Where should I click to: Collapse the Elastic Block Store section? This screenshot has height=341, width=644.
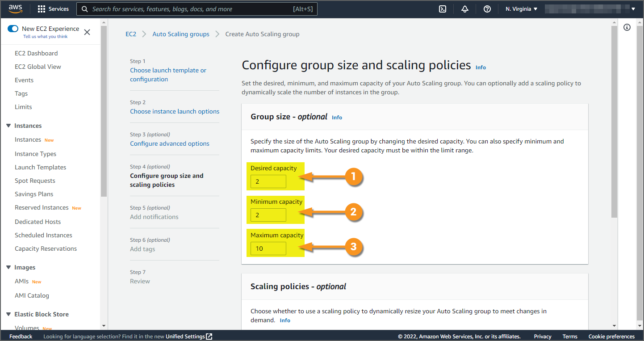(x=8, y=314)
